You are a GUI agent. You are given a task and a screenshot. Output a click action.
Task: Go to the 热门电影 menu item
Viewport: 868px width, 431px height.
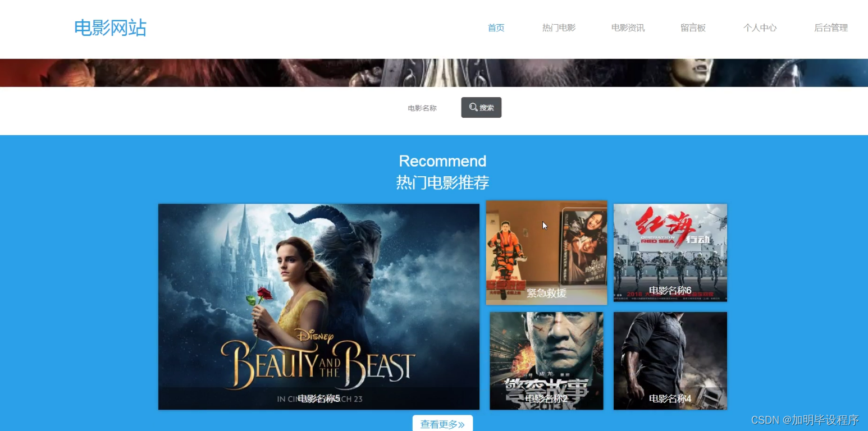pyautogui.click(x=559, y=27)
